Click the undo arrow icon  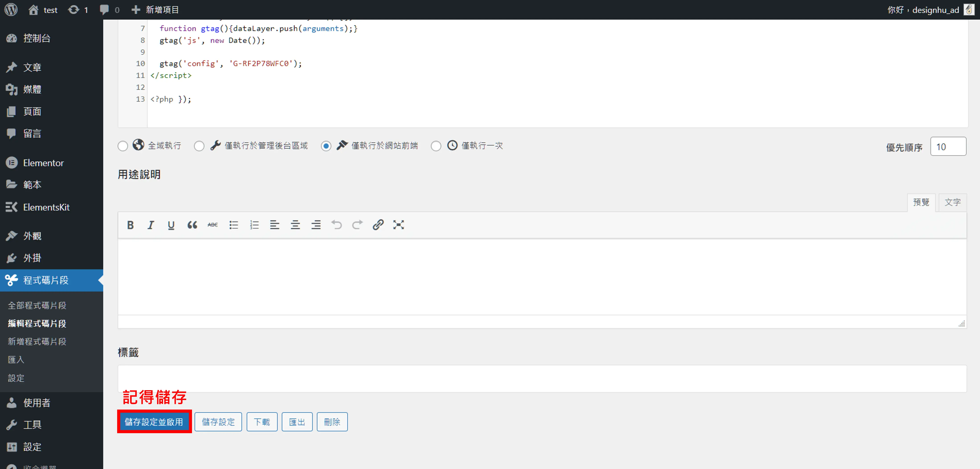click(337, 225)
